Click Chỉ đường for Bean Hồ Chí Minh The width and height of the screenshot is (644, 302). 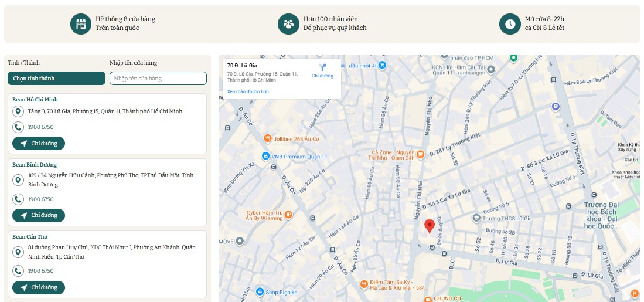pos(39,144)
